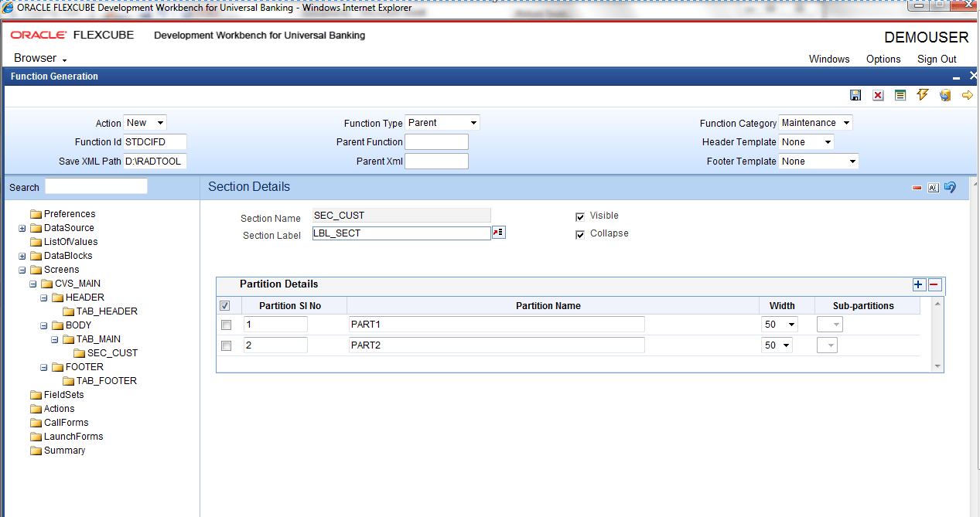Toggle the Collapse checkbox
The height and width of the screenshot is (517, 980).
[580, 235]
